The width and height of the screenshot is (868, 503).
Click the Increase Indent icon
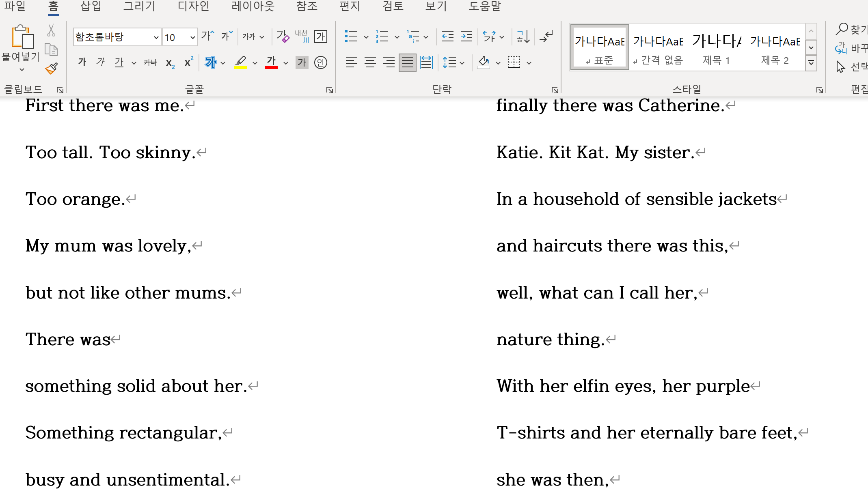point(466,37)
